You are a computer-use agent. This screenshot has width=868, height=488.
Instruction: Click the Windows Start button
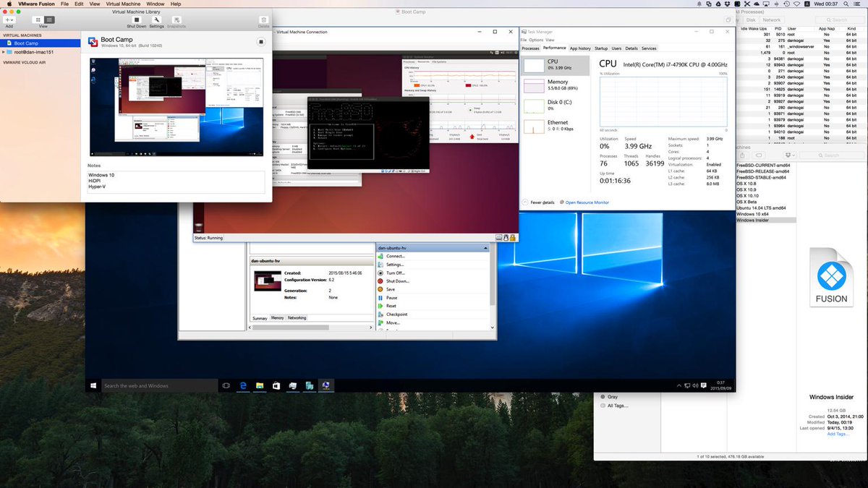pos(93,386)
